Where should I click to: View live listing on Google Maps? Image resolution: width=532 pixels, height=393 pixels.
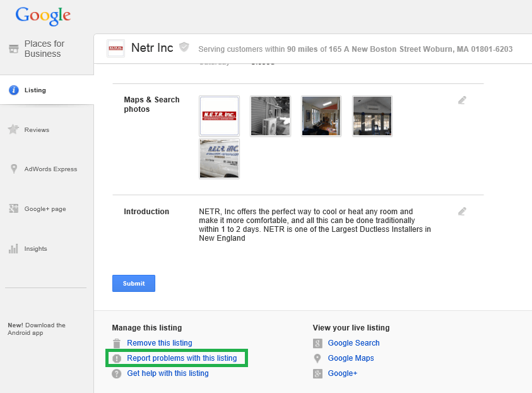tap(351, 358)
